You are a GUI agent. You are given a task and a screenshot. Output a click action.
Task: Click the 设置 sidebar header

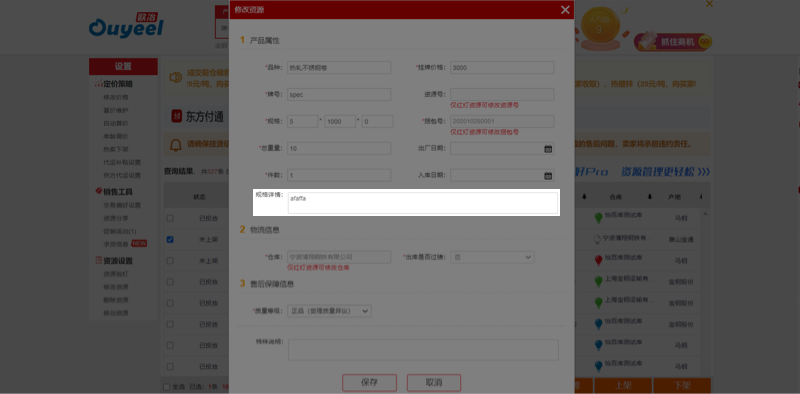tap(123, 66)
